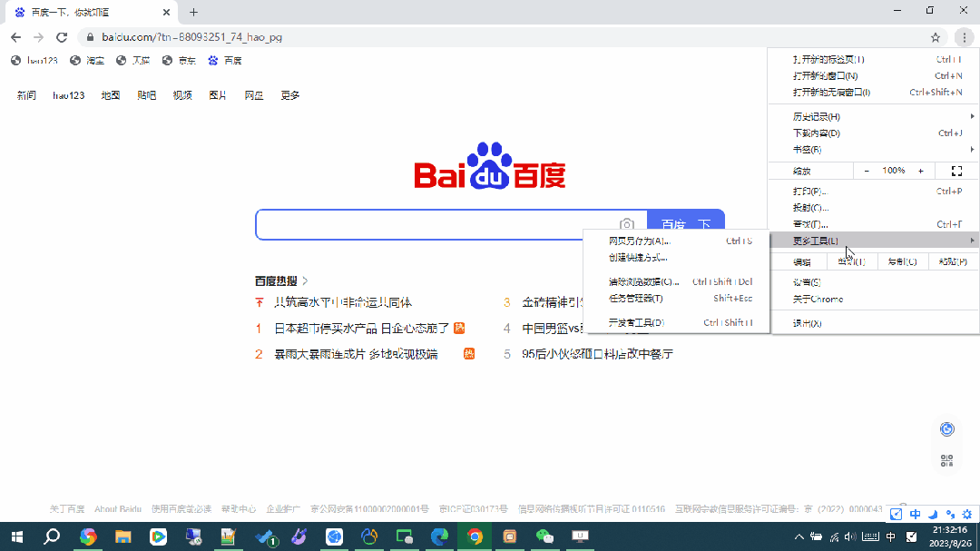Choose 创建快捷方式 in the submenu
Viewport: 980px width, 551px height.
click(676, 257)
